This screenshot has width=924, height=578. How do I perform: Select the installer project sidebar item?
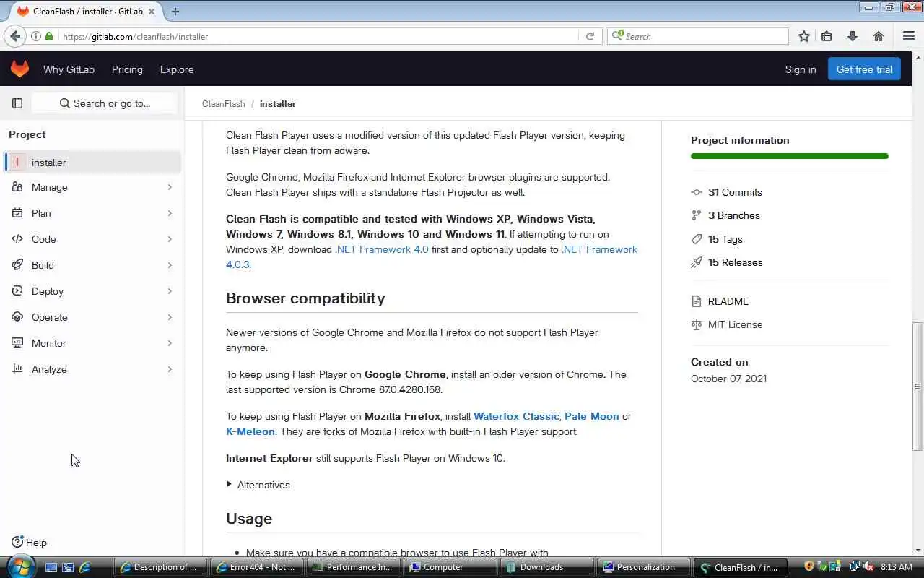(92, 163)
